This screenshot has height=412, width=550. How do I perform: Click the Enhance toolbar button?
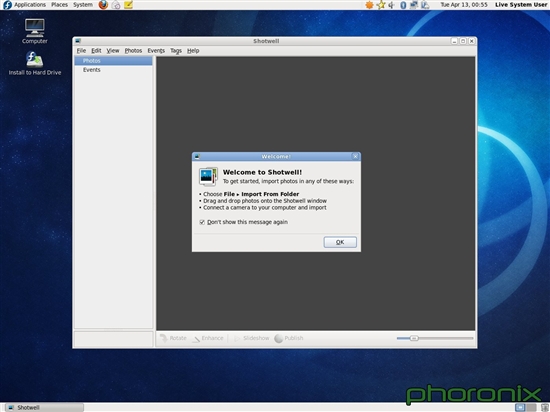point(208,338)
